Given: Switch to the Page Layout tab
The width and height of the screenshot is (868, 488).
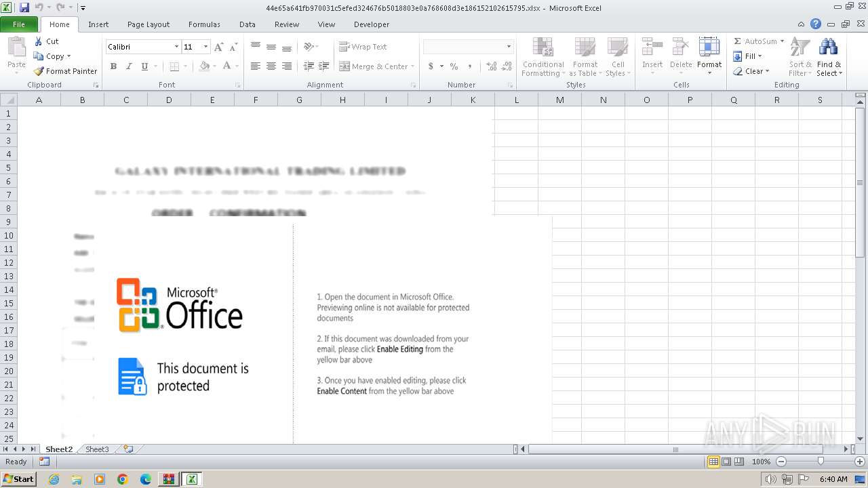Looking at the screenshot, I should coord(149,24).
